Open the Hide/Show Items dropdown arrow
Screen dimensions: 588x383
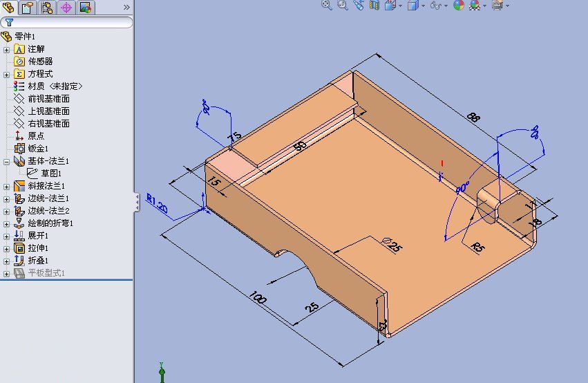(446, 6)
